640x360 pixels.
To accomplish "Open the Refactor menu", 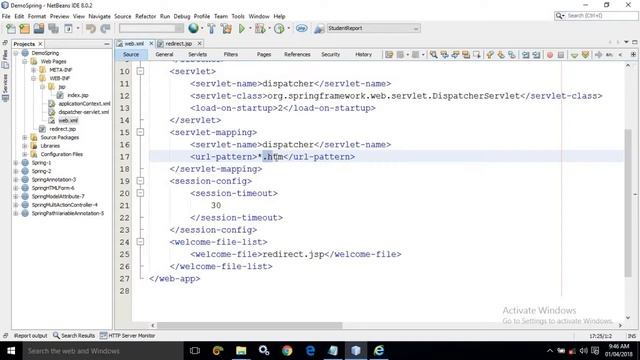I will click(145, 16).
